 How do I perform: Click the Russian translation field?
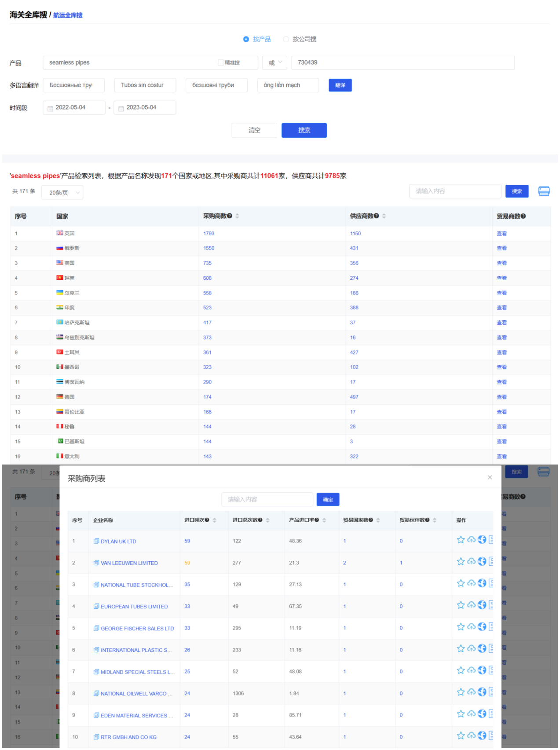pyautogui.click(x=74, y=85)
